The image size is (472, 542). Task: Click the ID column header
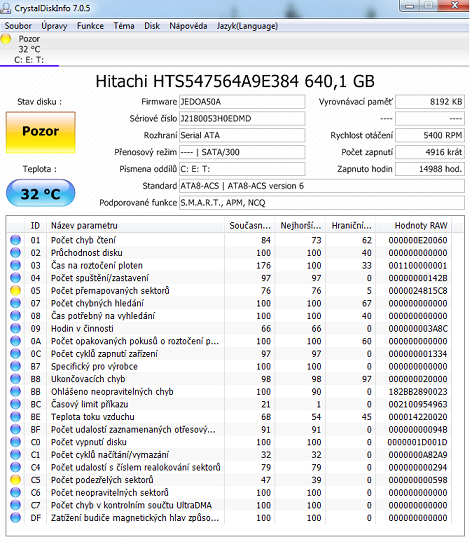click(x=35, y=226)
